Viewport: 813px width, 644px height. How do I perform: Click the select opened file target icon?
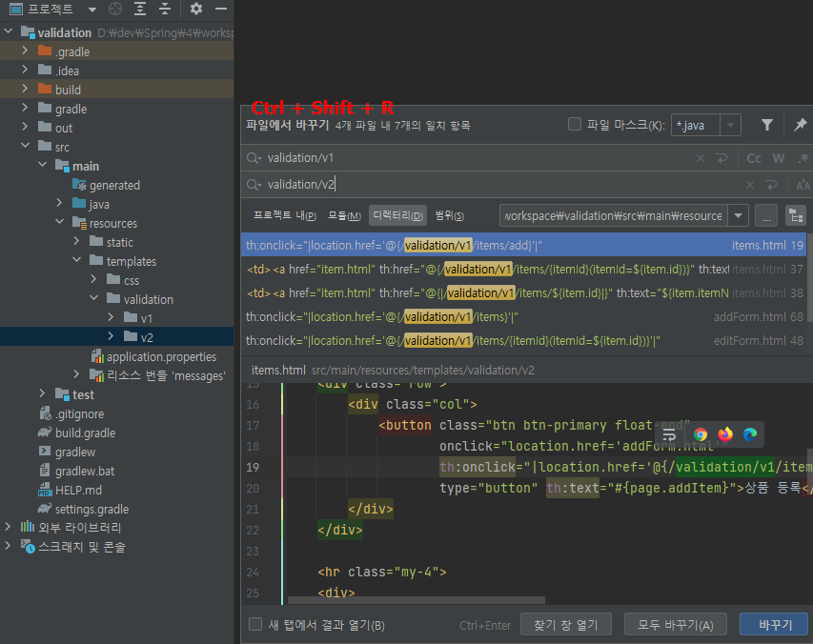click(115, 9)
